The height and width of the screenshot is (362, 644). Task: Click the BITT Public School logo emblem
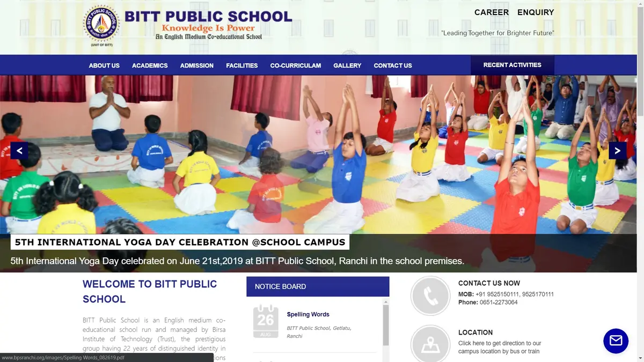(x=101, y=25)
